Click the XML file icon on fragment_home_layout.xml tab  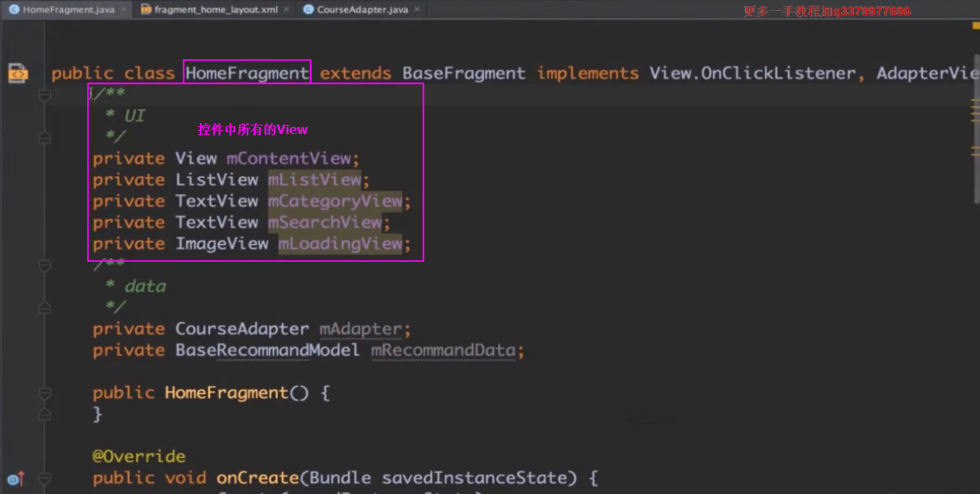point(146,10)
